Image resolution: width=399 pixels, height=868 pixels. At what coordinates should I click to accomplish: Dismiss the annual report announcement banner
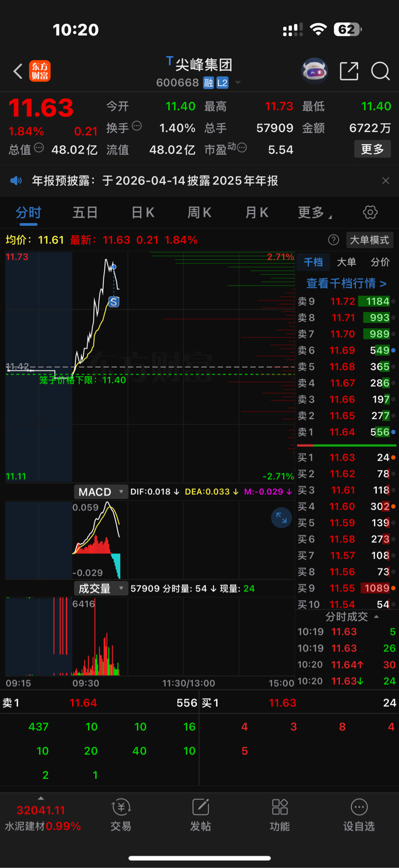(385, 180)
